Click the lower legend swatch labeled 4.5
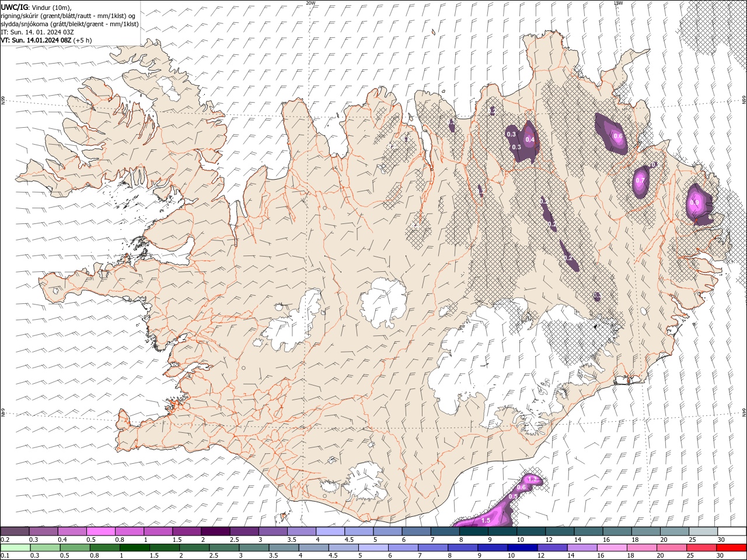Viewport: 747px width, 560px height. coord(343,548)
